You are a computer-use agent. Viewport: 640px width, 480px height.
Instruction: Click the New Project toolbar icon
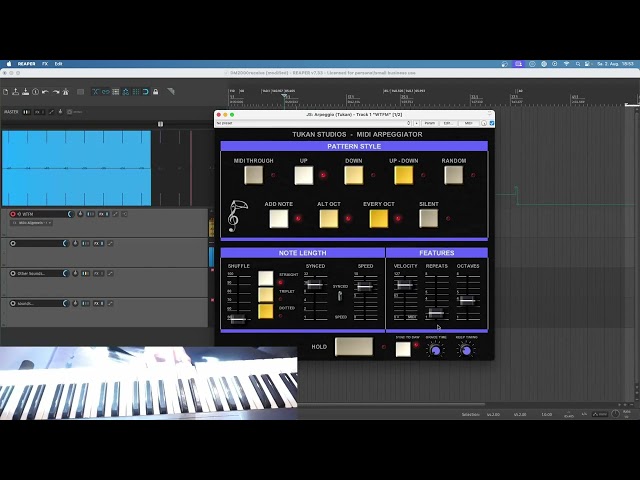click(6, 92)
